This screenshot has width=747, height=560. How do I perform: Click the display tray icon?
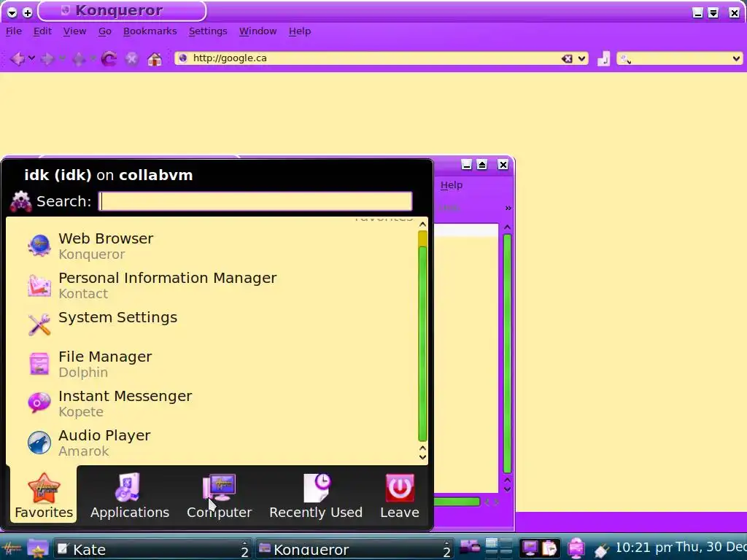pyautogui.click(x=530, y=548)
